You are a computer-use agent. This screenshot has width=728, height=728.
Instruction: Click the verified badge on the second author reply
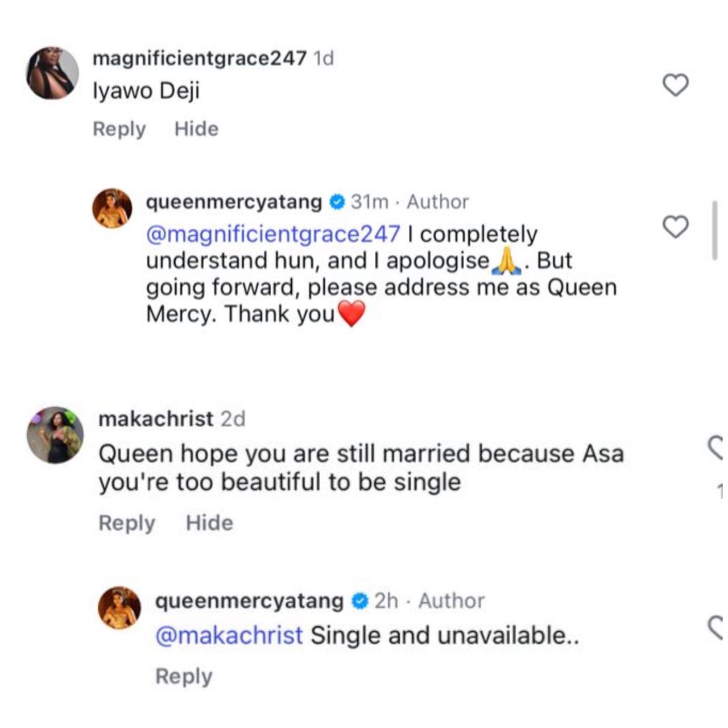(359, 600)
